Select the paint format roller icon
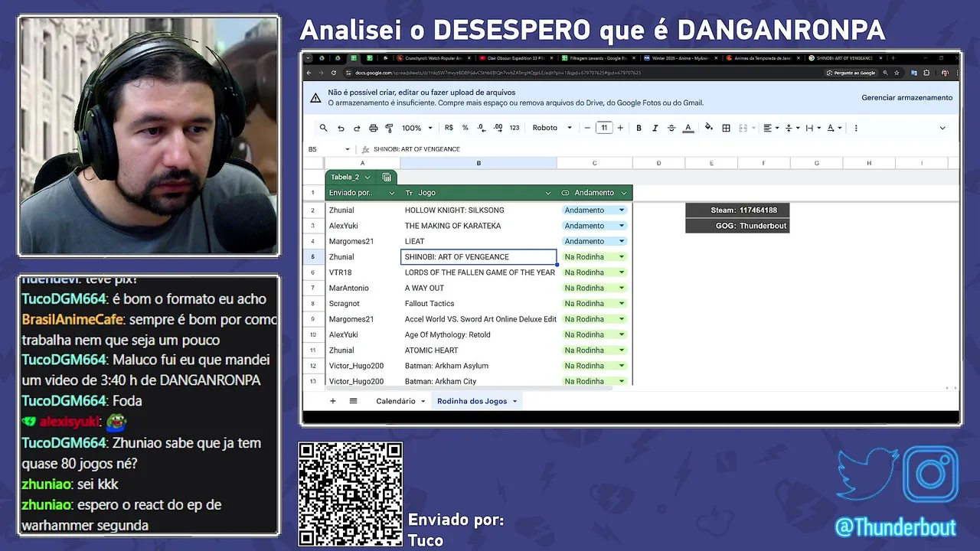 click(389, 128)
